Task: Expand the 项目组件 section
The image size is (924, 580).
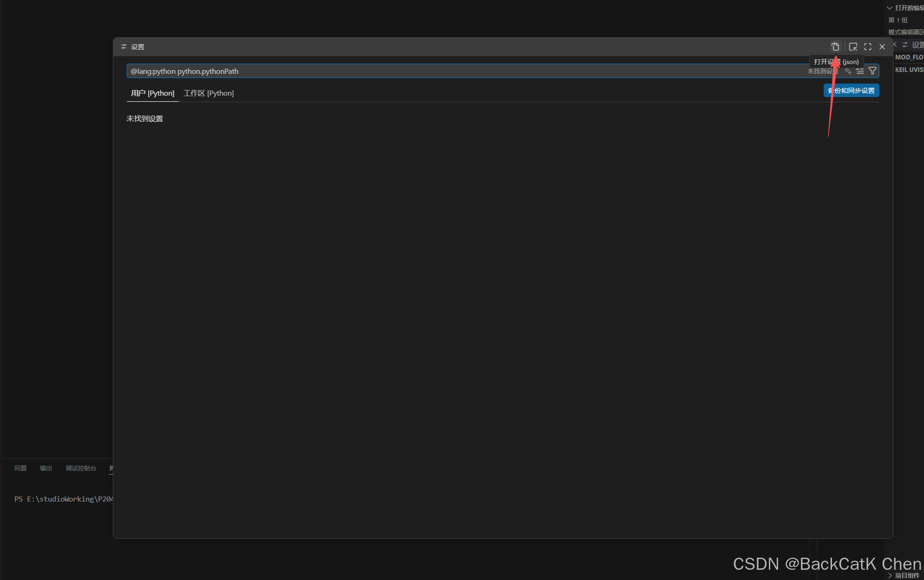Action: (906, 575)
